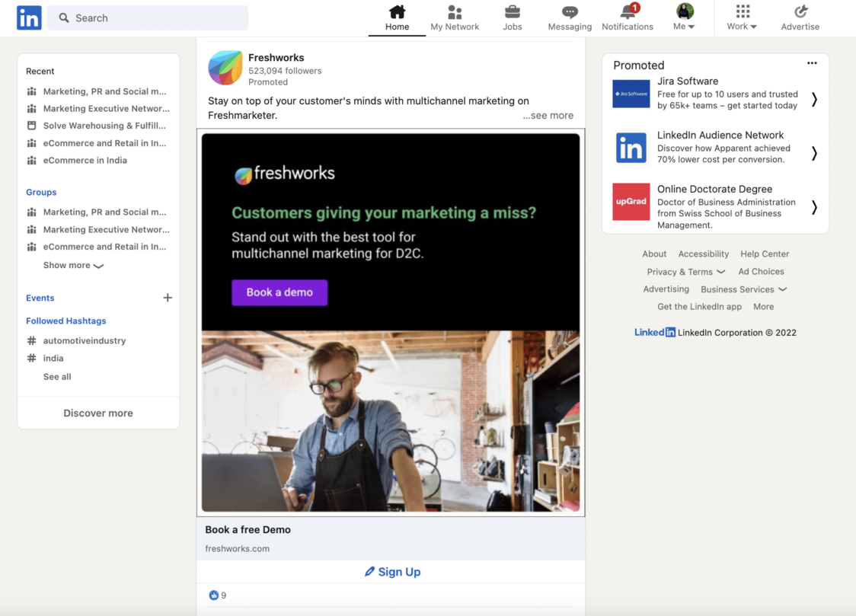Click See all under Followed Hashtags

57,376
